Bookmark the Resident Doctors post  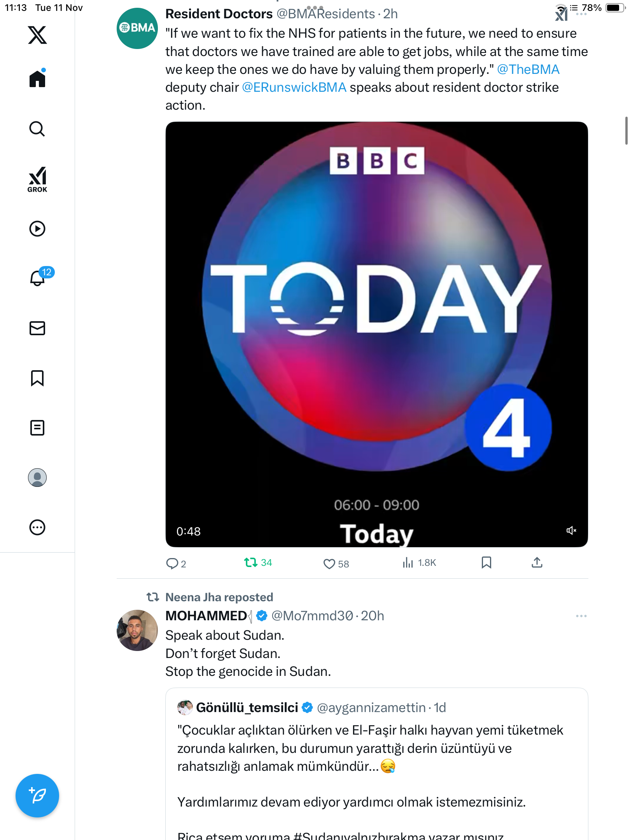click(486, 563)
